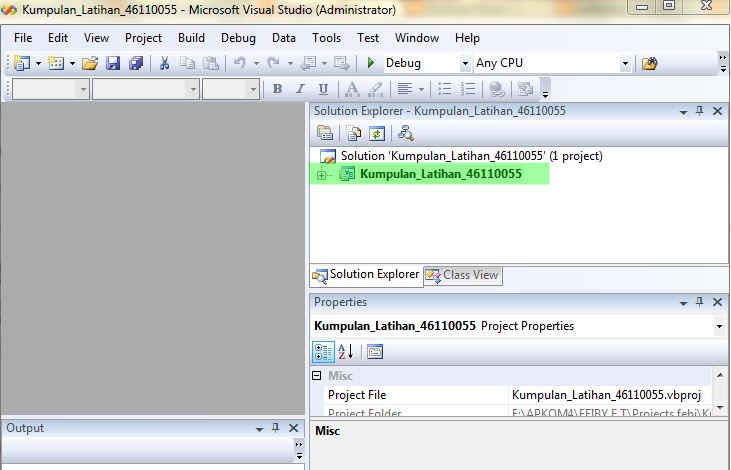This screenshot has width=731, height=470.
Task: Toggle Categorized view in Properties panel
Action: coord(323,352)
